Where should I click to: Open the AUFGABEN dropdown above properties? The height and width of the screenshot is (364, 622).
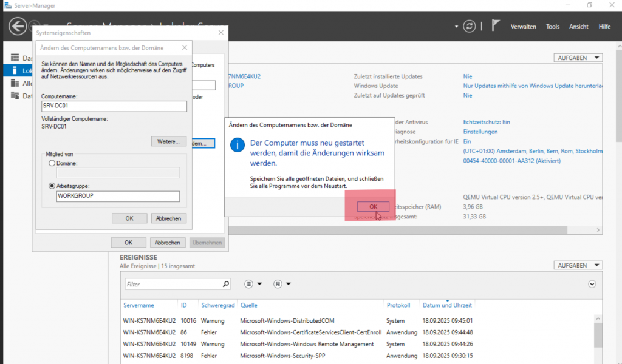(x=578, y=58)
